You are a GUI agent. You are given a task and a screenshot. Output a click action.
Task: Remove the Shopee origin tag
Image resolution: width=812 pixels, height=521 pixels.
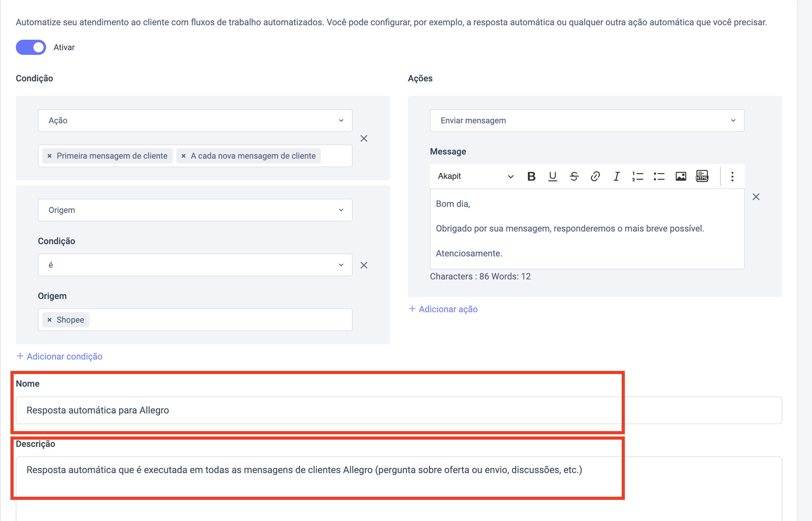(x=50, y=320)
